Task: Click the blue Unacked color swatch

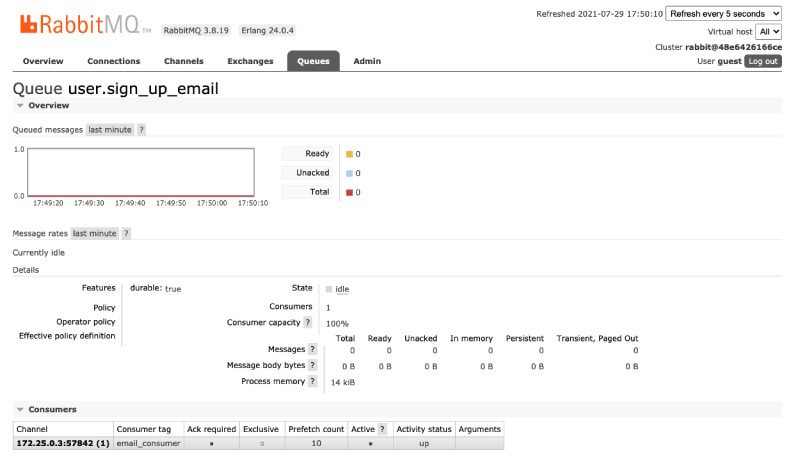Action: 349,173
